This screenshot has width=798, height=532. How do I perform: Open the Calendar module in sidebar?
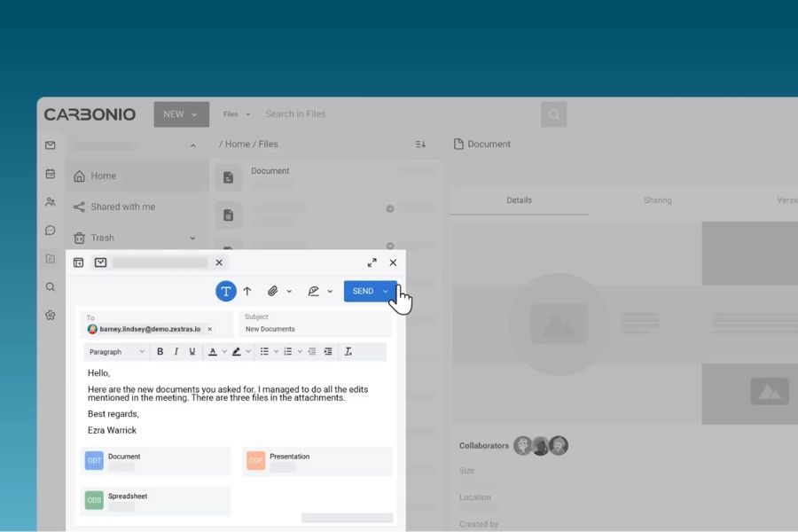(x=50, y=174)
